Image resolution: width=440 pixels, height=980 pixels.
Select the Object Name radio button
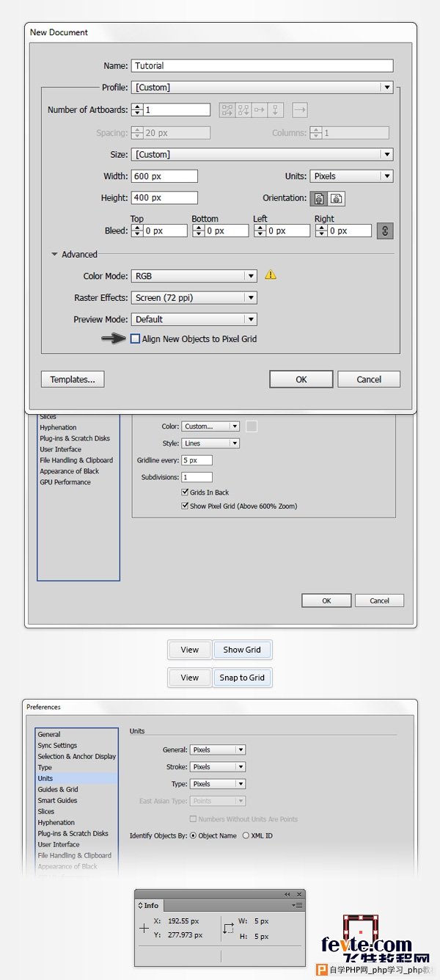coord(194,835)
